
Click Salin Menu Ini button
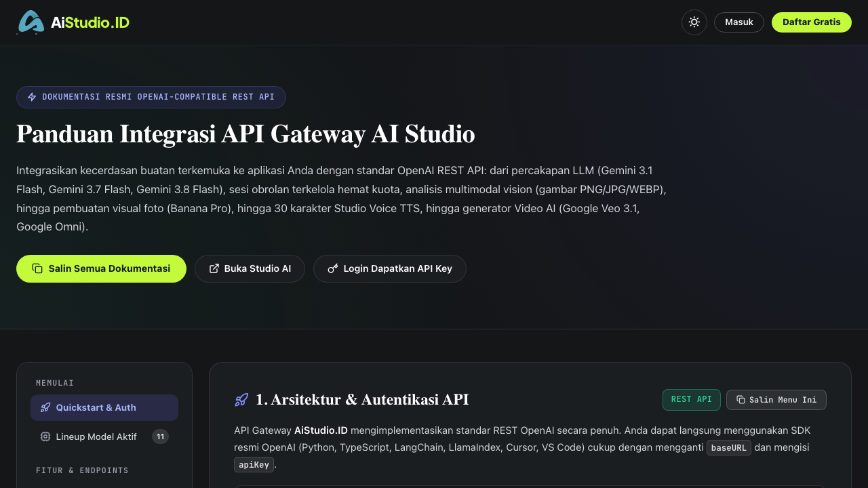pyautogui.click(x=776, y=400)
